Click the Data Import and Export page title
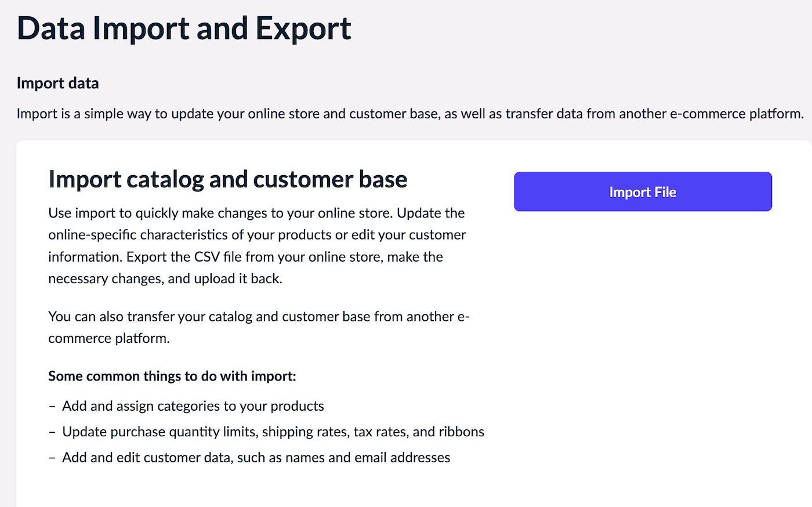Viewport: 812px width, 507px height. tap(184, 28)
